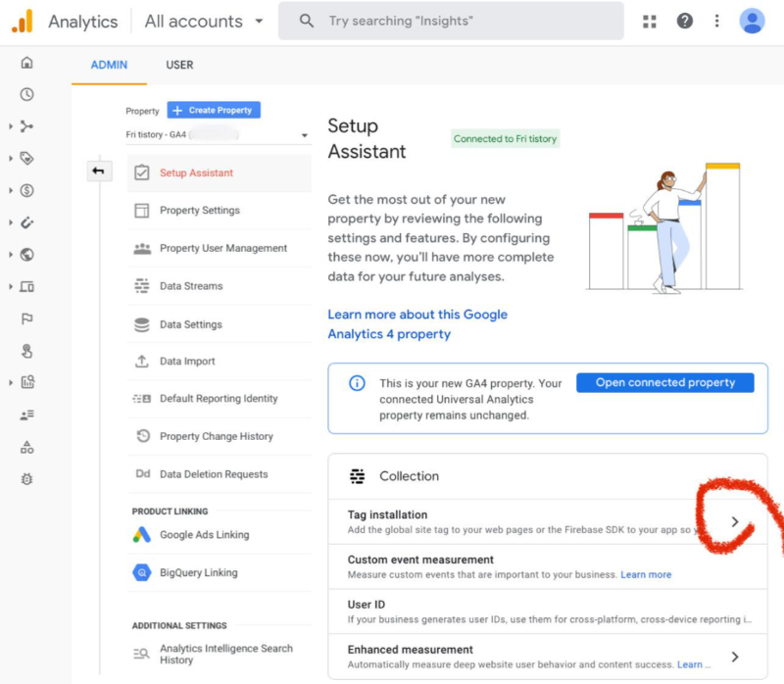Open Property User Management
This screenshot has width=784, height=684.
tap(220, 249)
